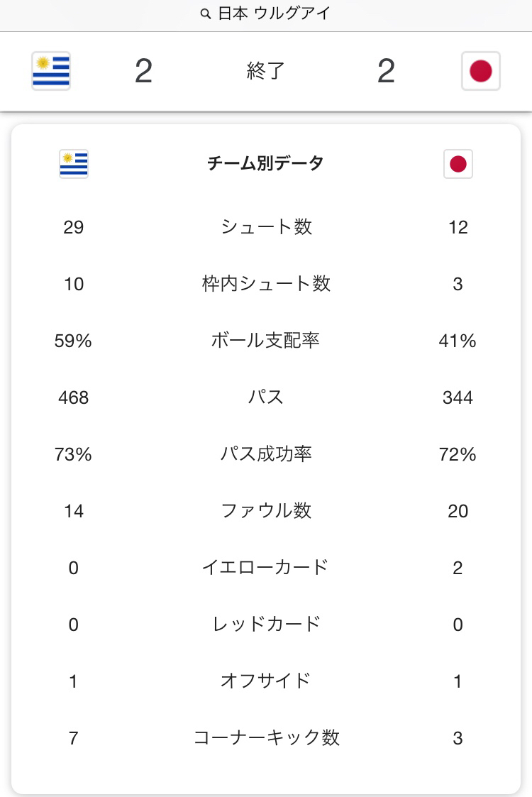
Task: Click the パス成功率 stat label
Action: coord(266,454)
